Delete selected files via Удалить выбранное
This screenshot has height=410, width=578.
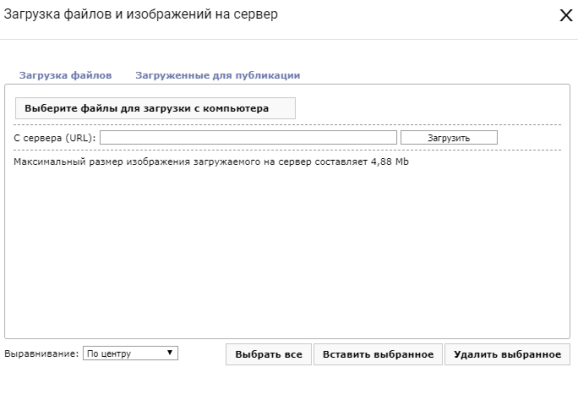click(507, 354)
